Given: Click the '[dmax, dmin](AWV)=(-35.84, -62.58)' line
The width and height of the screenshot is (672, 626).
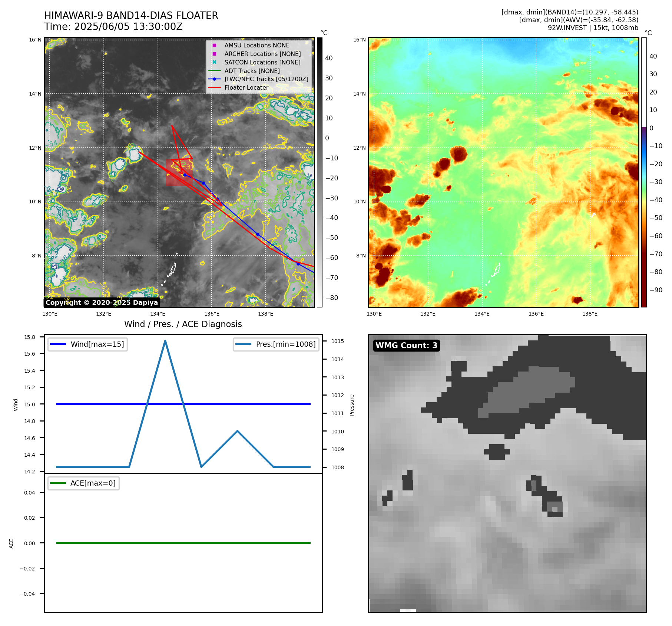Looking at the screenshot, I should click(x=579, y=20).
